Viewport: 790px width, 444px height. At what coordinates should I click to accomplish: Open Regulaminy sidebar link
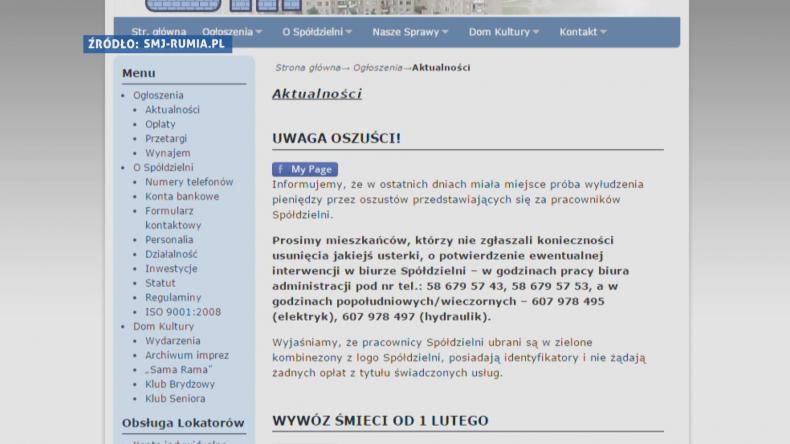pyautogui.click(x=173, y=298)
